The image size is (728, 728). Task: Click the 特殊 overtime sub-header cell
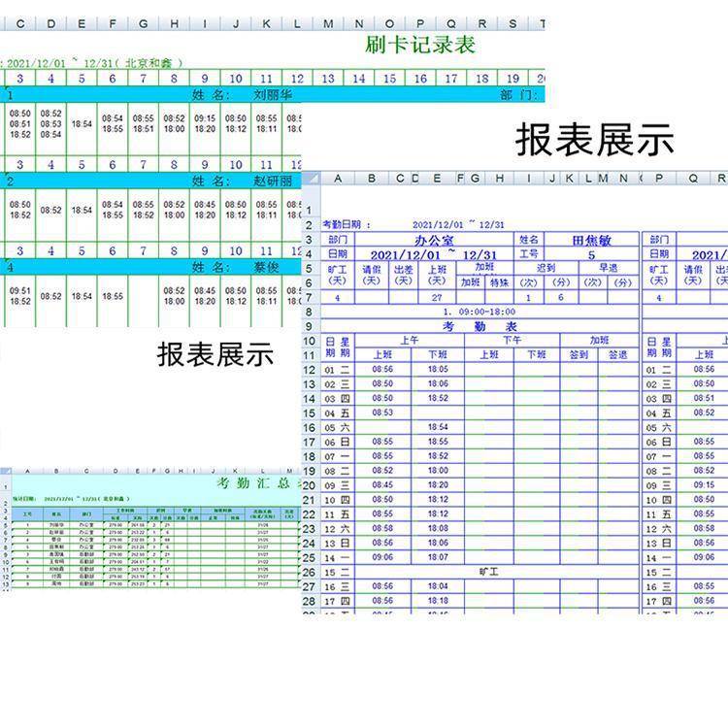click(x=500, y=282)
